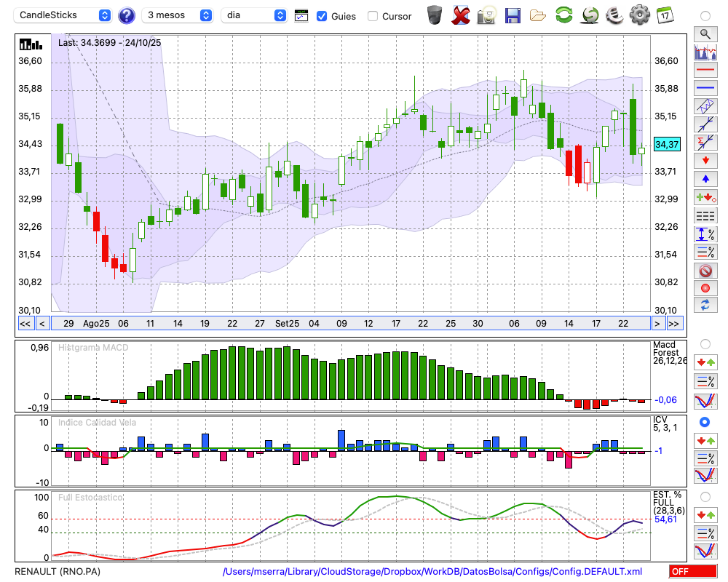728x582 pixels.
Task: Click the red down arrow marker tool
Action: (705, 161)
